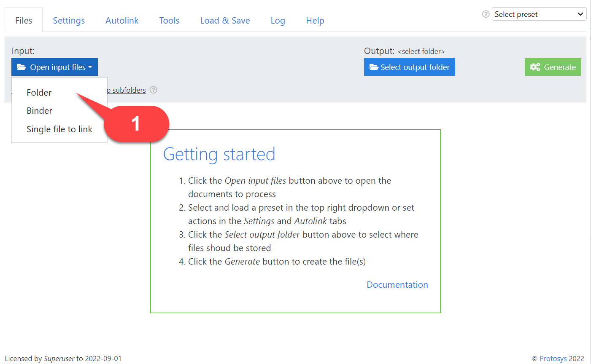Open the Autolink tab
Viewport: 591px width, 364px height.
pyautogui.click(x=122, y=21)
